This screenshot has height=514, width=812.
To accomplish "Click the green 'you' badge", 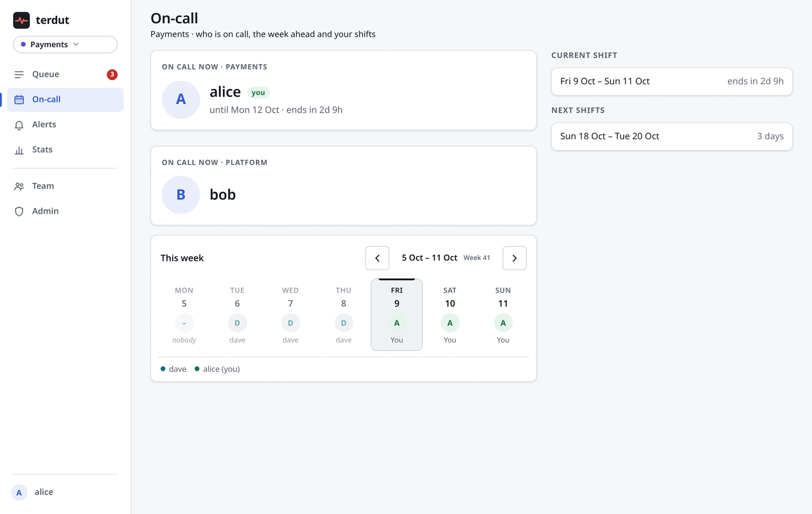I will pos(258,92).
